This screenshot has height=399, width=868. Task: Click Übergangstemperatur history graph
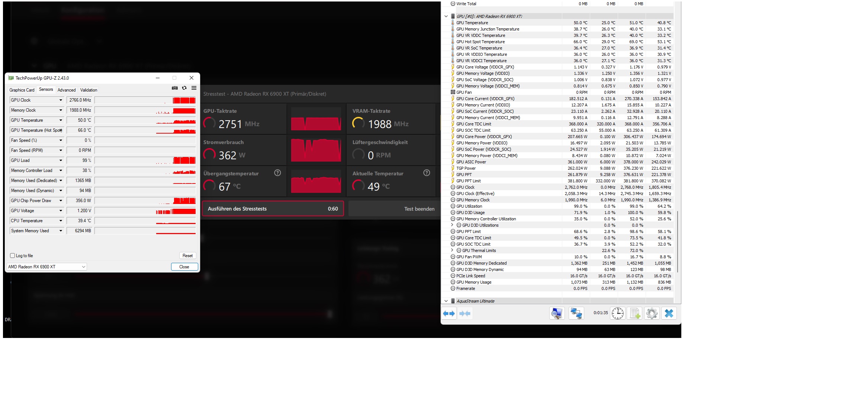point(316,181)
